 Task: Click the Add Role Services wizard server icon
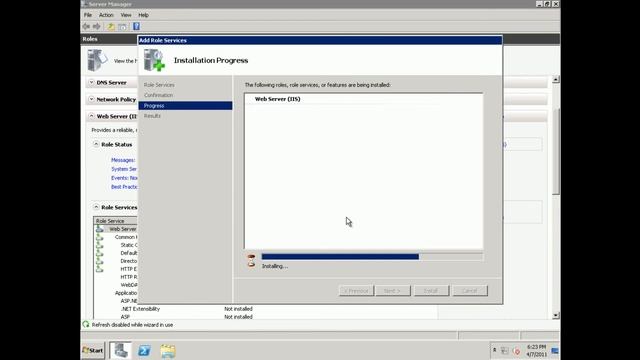point(154,60)
